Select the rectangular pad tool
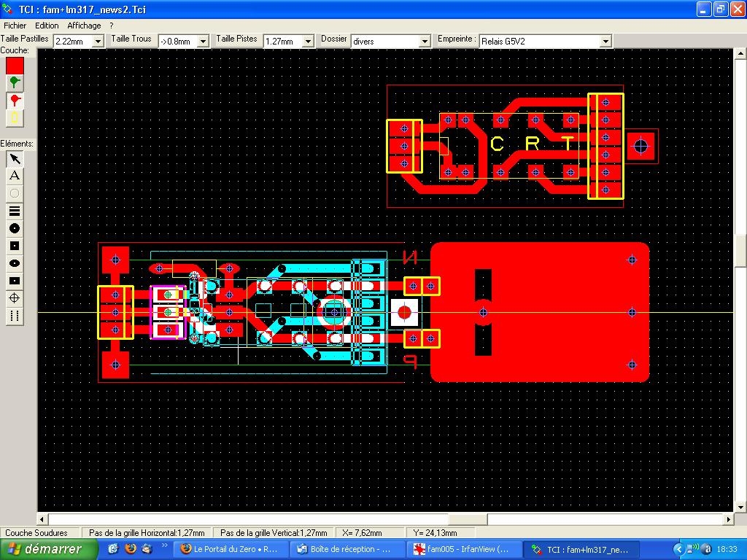 pyautogui.click(x=15, y=281)
